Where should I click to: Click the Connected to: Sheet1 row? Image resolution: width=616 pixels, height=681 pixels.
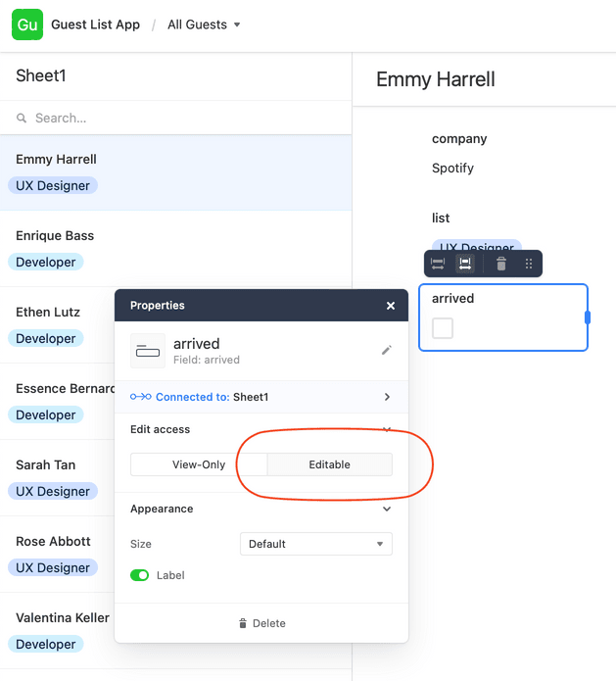click(261, 397)
